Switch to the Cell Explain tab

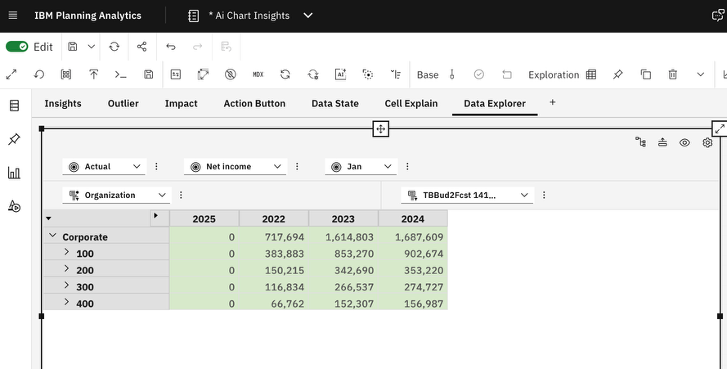click(411, 104)
